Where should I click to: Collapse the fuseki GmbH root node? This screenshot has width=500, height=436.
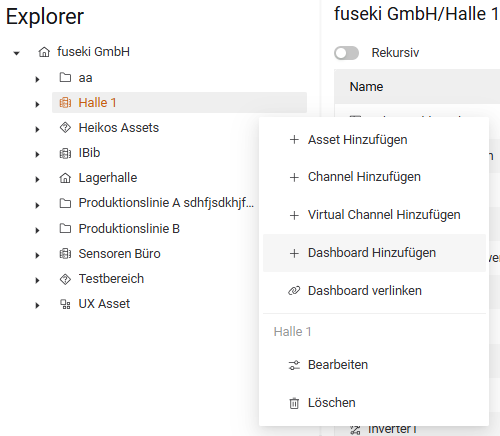pyautogui.click(x=16, y=53)
